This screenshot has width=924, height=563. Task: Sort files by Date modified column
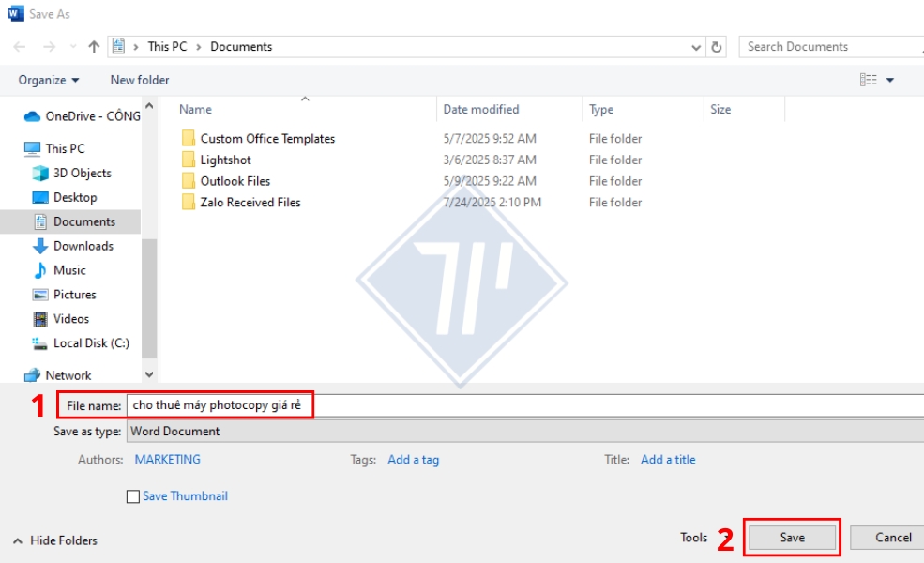point(481,110)
